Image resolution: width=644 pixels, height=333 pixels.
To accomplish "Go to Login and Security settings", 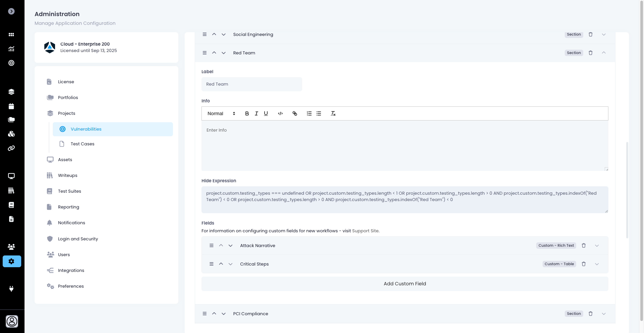I will [78, 239].
